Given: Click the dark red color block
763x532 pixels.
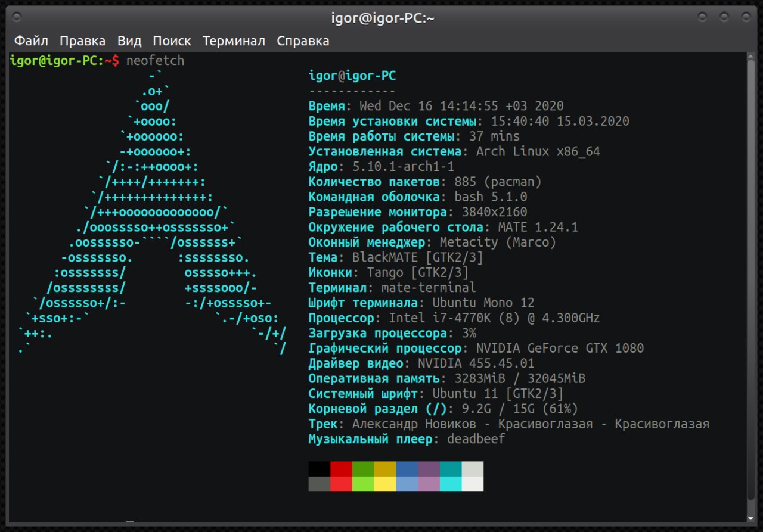Looking at the screenshot, I should (x=342, y=469).
